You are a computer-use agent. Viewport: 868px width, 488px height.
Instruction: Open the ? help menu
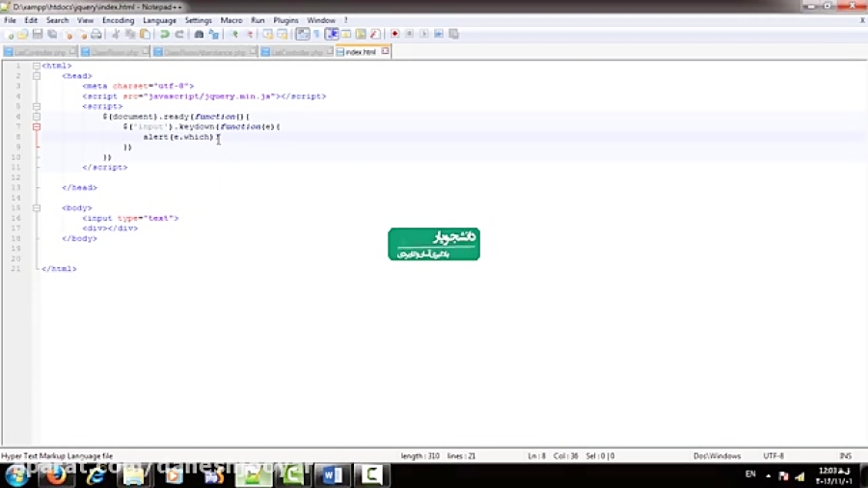[x=346, y=20]
